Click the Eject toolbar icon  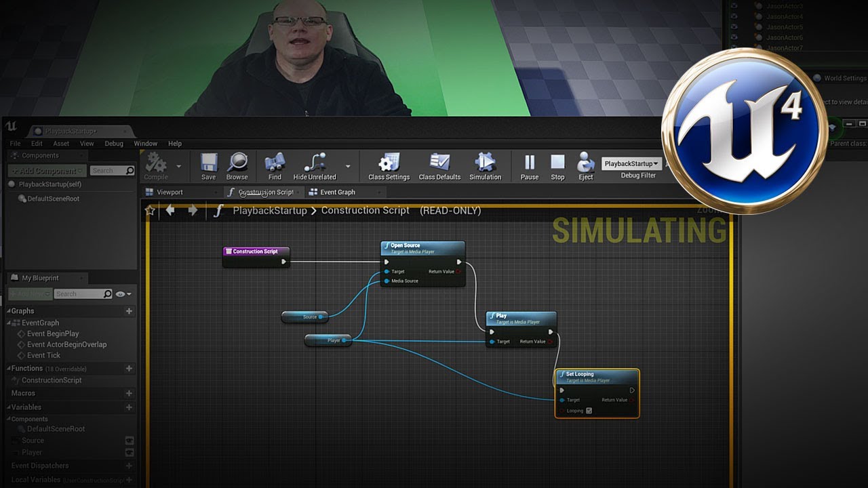click(x=586, y=163)
